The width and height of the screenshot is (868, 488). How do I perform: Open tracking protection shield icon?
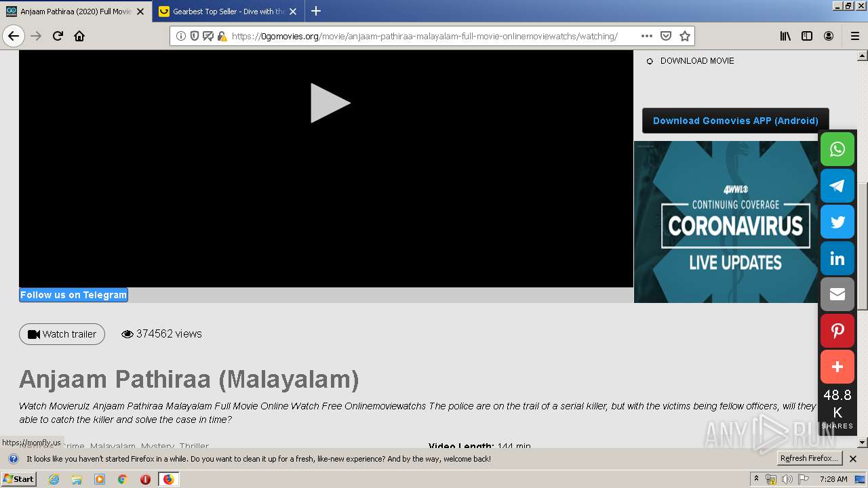(x=195, y=36)
